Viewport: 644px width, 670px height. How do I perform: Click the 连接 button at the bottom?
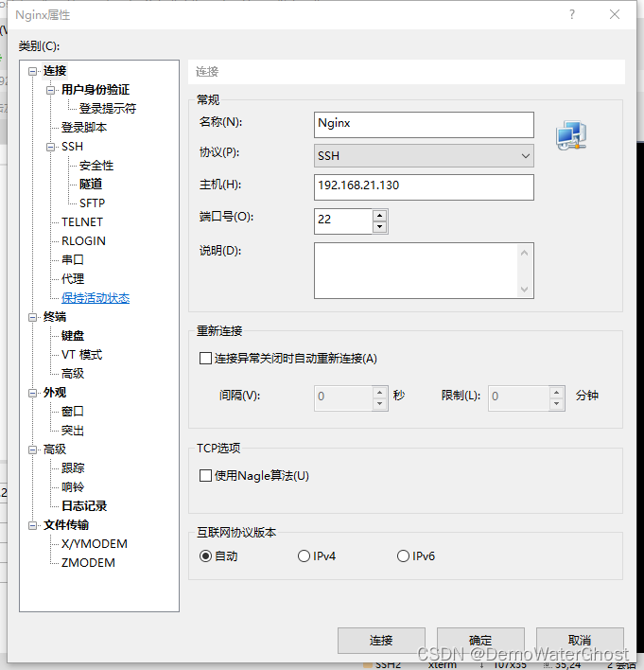pyautogui.click(x=381, y=640)
